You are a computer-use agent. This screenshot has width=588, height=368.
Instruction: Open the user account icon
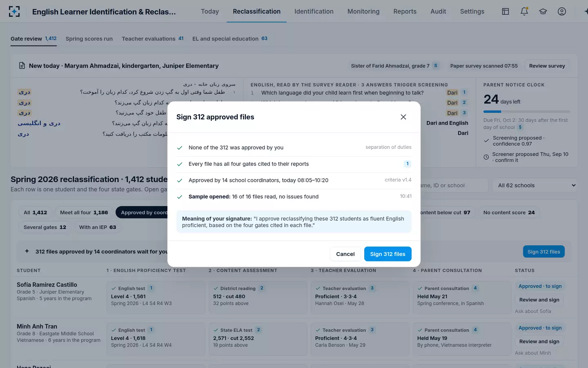[x=562, y=11]
